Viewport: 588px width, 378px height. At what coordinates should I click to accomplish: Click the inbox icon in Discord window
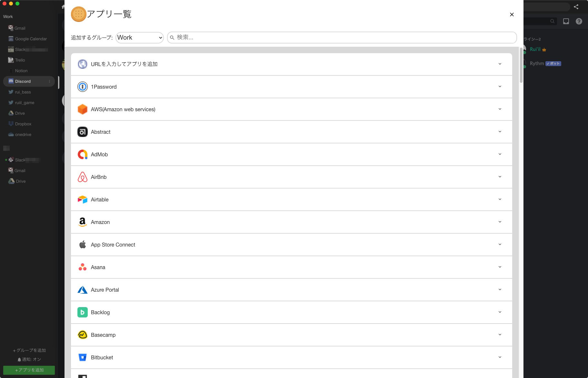click(x=566, y=21)
